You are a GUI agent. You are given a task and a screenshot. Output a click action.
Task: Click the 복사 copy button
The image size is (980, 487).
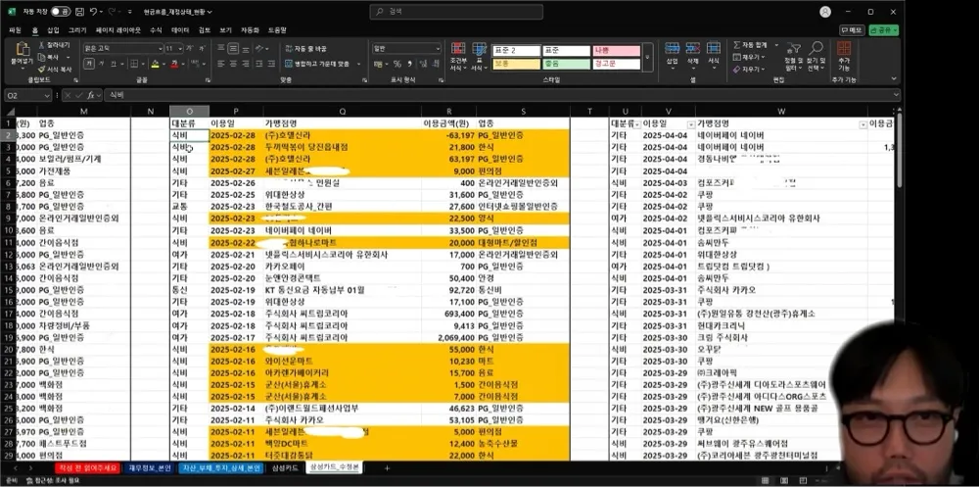[x=50, y=57]
